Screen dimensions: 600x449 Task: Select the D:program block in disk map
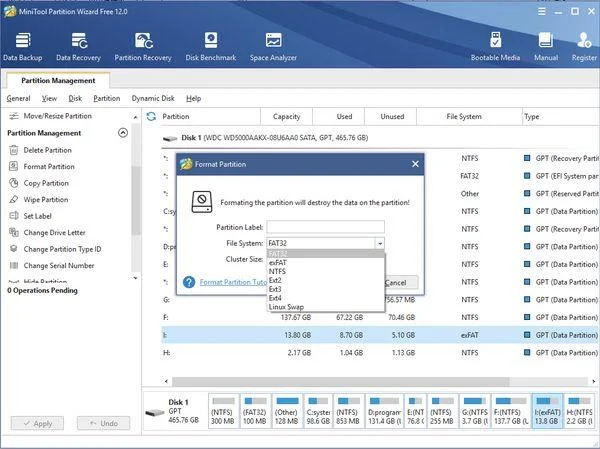click(385, 411)
